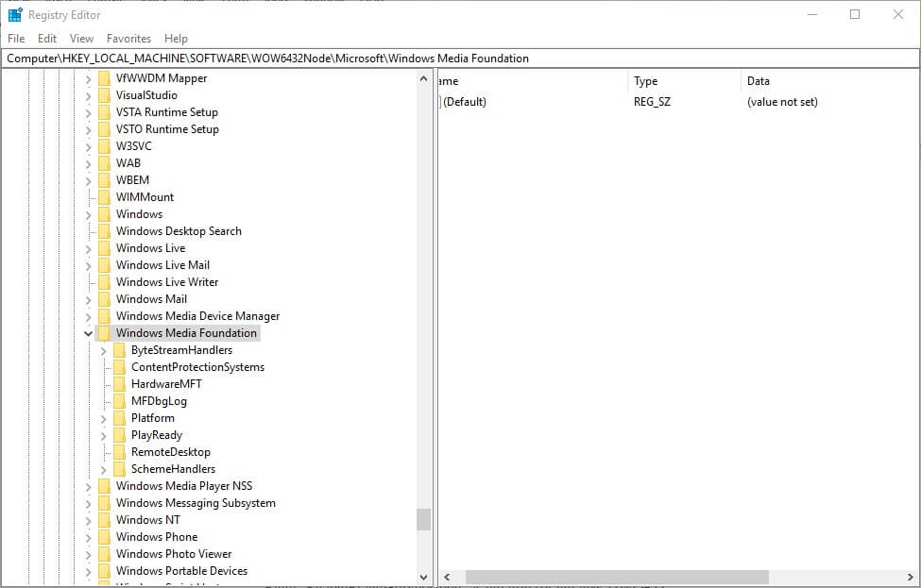Click the RemoteDesktop folder icon
This screenshot has height=588, width=921.
click(x=119, y=452)
